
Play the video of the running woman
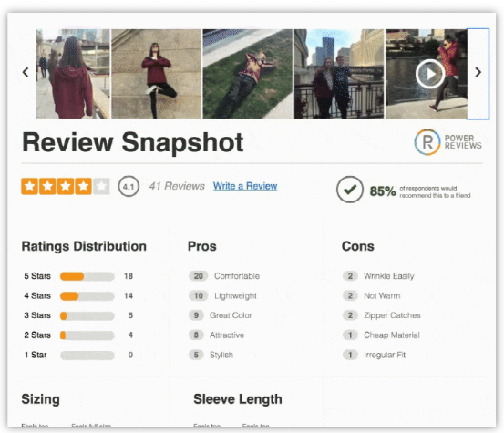430,74
